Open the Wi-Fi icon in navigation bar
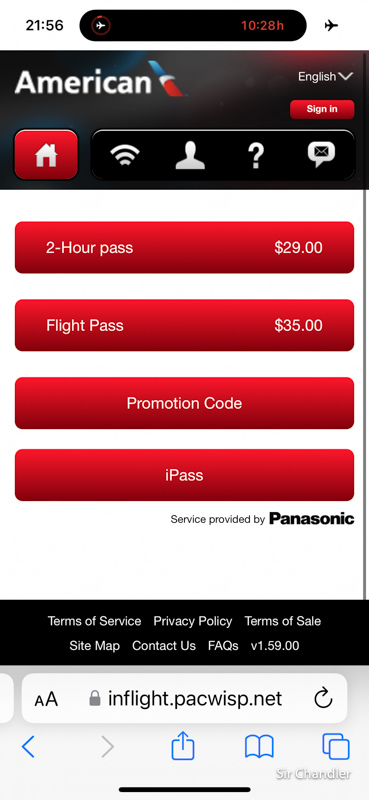 coord(125,155)
